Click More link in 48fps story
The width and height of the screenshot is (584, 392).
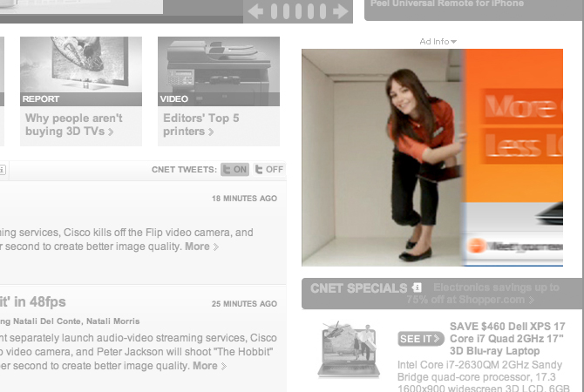(x=209, y=366)
